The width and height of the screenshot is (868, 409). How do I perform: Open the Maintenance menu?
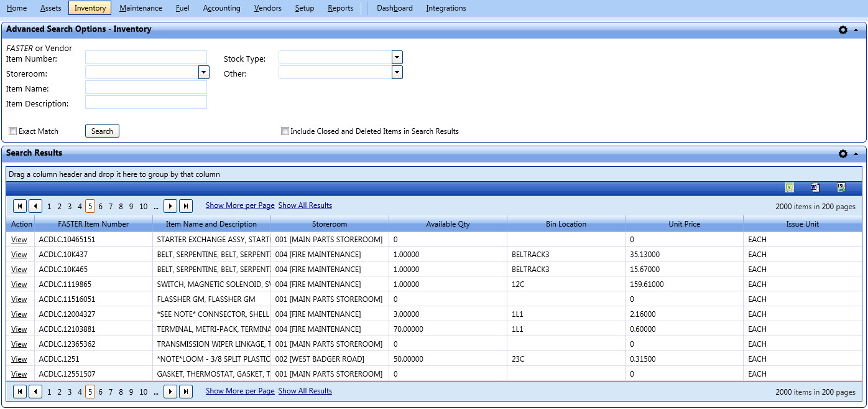(141, 8)
